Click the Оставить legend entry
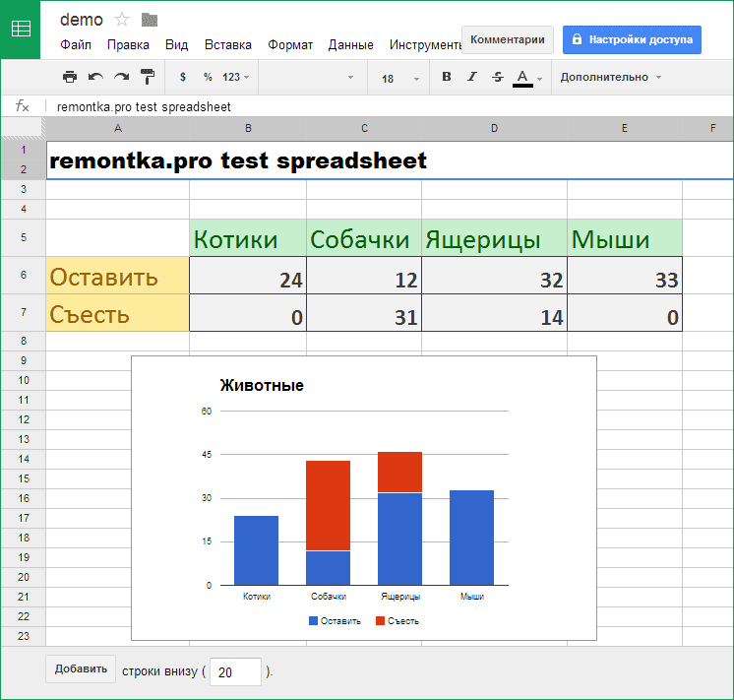The image size is (734, 700). click(335, 621)
